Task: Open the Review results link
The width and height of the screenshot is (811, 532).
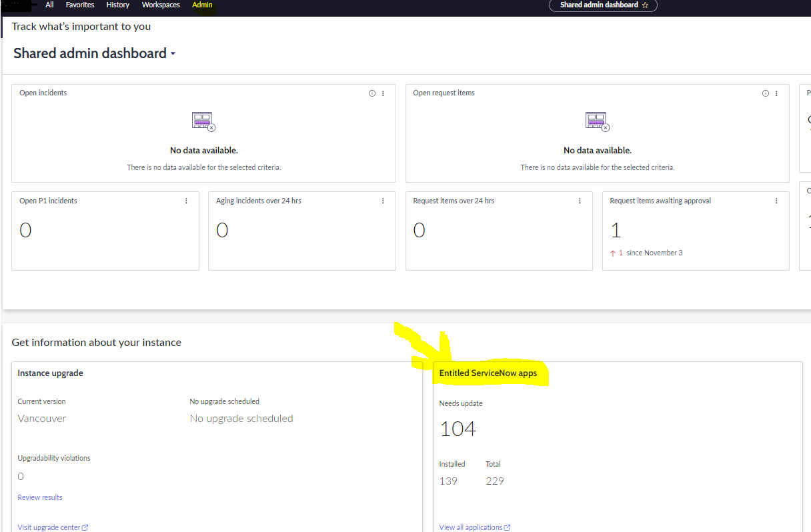Action: (x=40, y=497)
